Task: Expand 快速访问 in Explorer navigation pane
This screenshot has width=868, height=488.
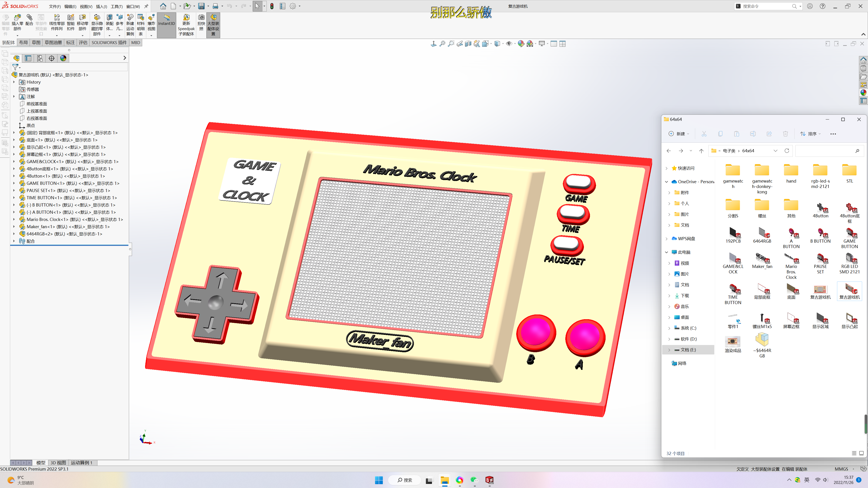Action: pyautogui.click(x=667, y=168)
